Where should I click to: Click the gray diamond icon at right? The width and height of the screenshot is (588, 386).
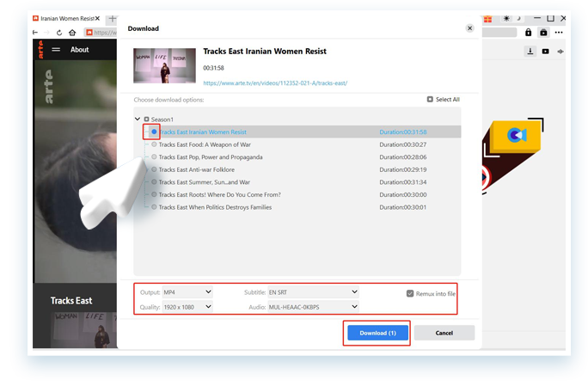point(560,52)
